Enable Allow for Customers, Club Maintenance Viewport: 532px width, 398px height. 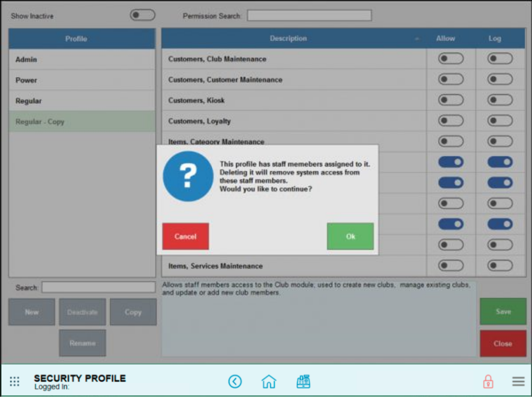(451, 59)
